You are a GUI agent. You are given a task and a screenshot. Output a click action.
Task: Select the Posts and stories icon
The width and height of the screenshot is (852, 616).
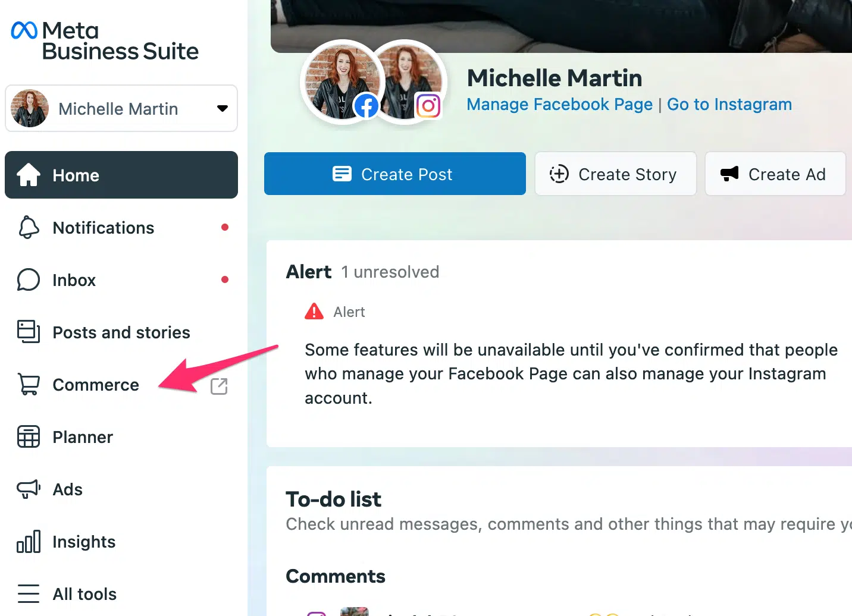coord(29,332)
